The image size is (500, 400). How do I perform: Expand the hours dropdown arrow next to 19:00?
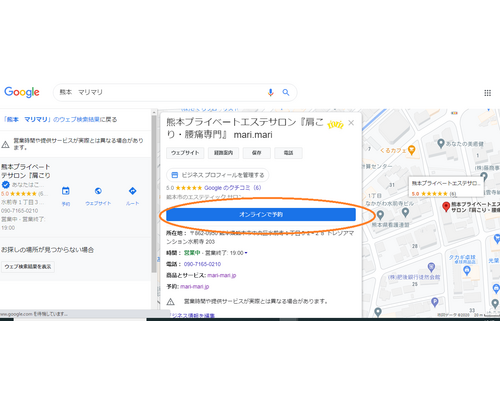[246, 253]
